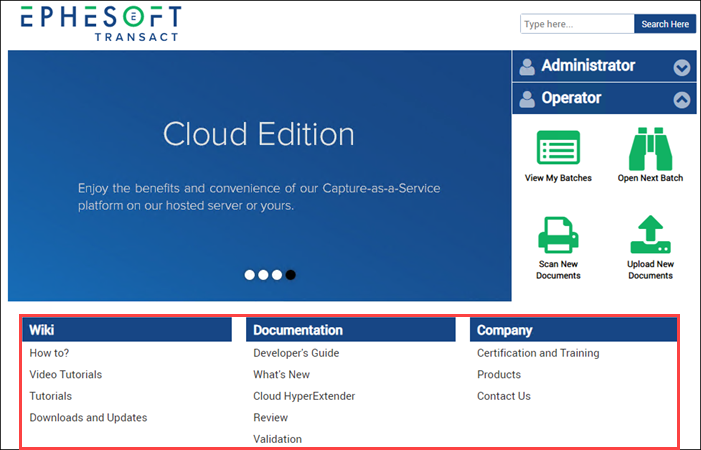Viewport: 701px width, 450px height.
Task: Open the Company section header
Action: [x=574, y=330]
